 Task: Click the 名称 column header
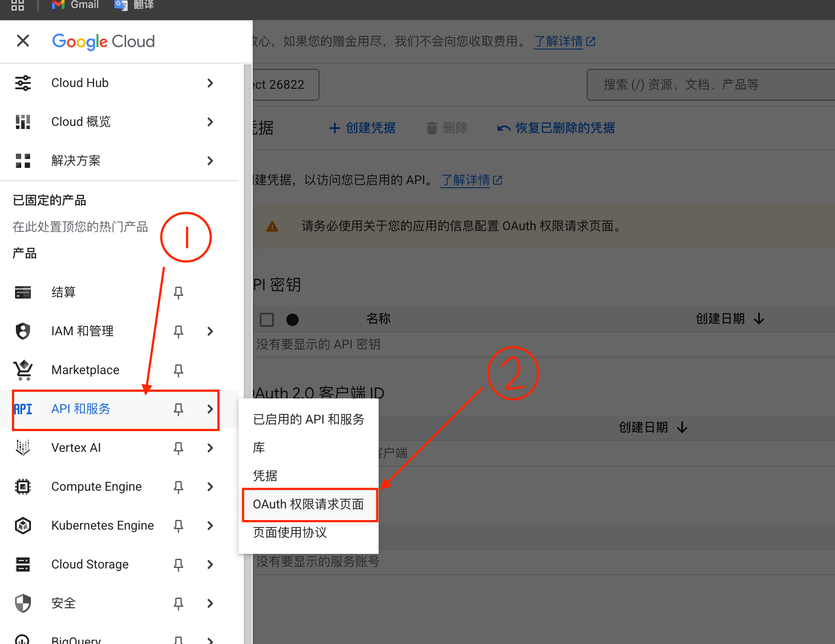[x=378, y=319]
